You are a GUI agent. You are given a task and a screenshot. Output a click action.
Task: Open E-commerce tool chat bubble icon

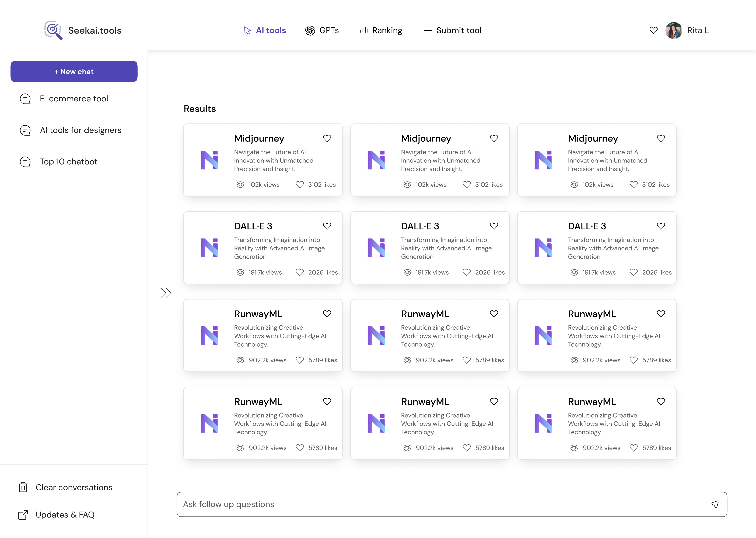point(26,99)
